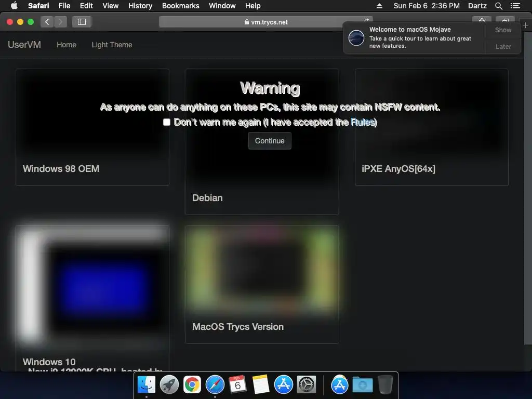Click Later on the Mojave notification
The image size is (532, 399).
coord(503,46)
